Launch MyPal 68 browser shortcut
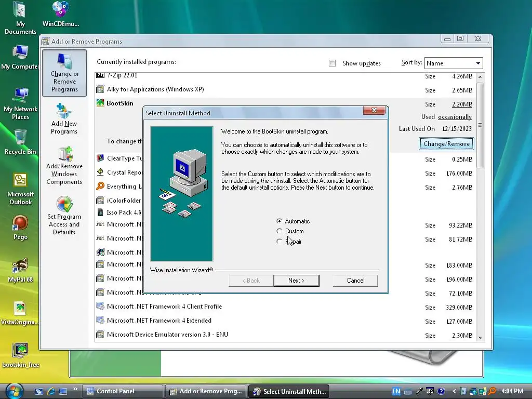Image resolution: width=532 pixels, height=399 pixels. point(20,270)
